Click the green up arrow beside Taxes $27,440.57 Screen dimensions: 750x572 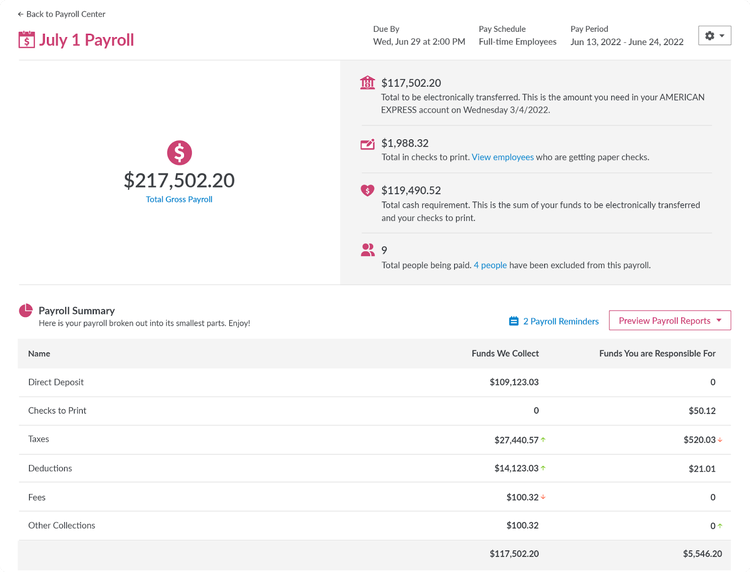543,440
